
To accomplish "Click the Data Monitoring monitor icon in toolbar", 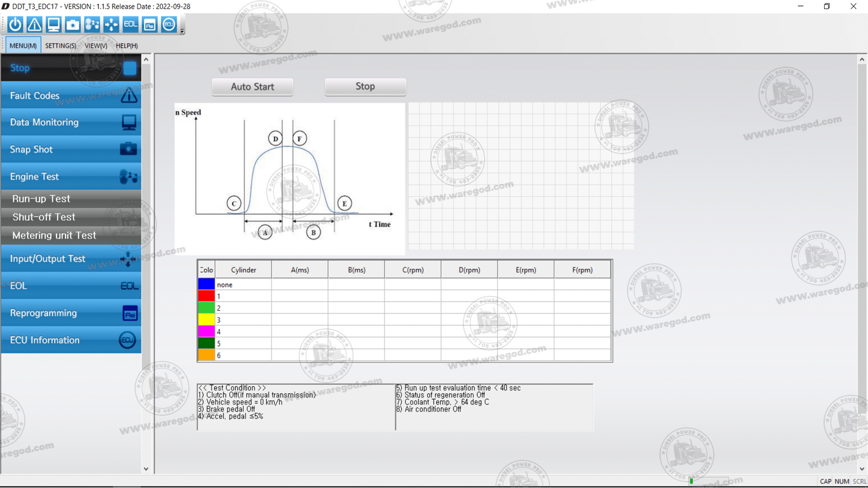I will [53, 24].
